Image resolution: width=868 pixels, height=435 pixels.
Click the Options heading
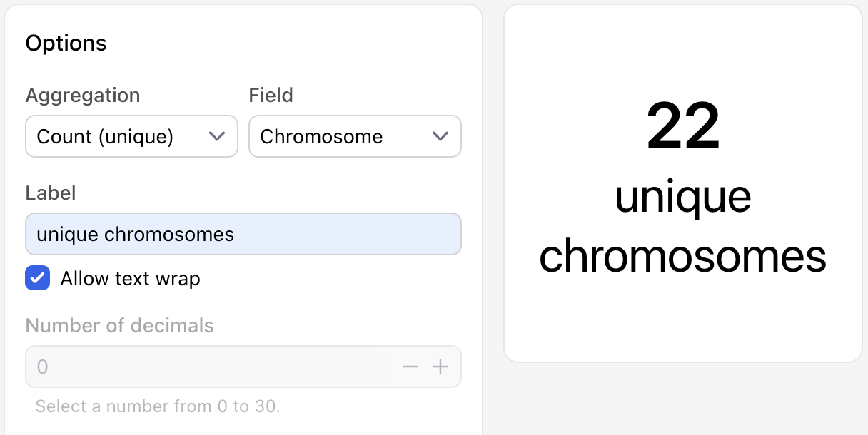66,43
